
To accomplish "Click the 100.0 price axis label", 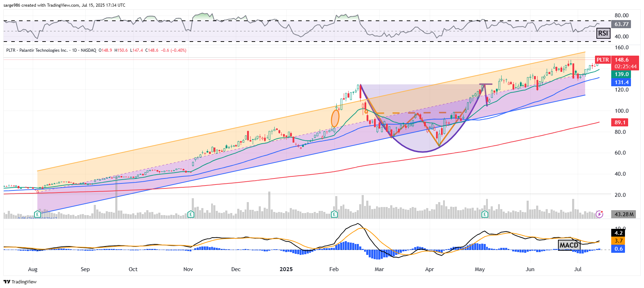I will [621, 111].
